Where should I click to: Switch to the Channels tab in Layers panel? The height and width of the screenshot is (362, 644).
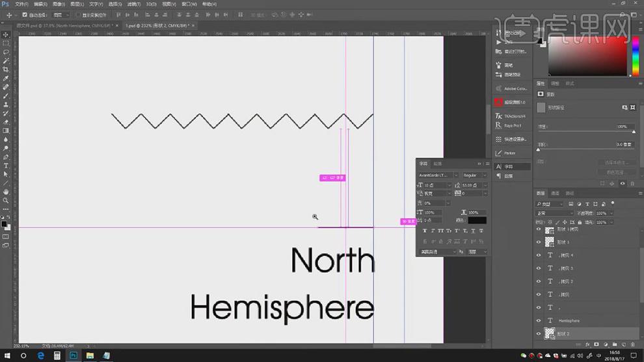coord(556,193)
